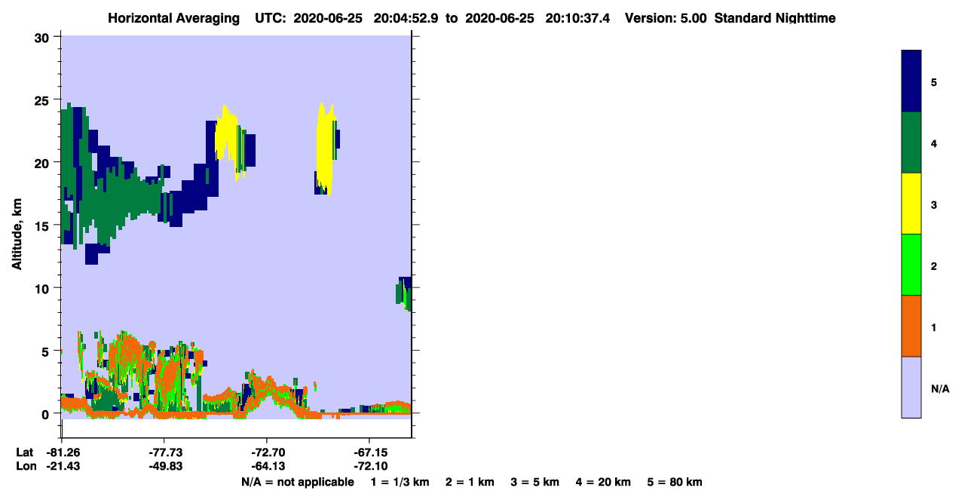Click the yellow colorbar segment for 3
The image size is (980, 503).
(911, 204)
